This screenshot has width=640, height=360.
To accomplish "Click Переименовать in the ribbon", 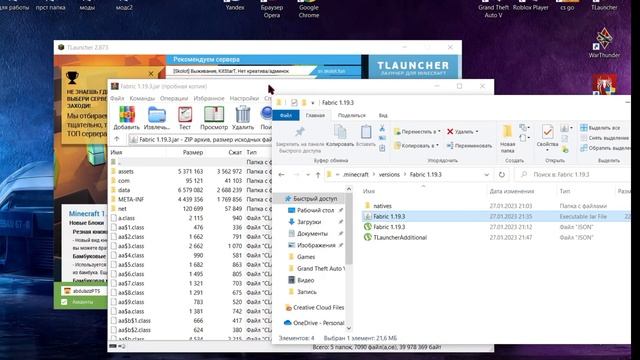I will 469,145.
